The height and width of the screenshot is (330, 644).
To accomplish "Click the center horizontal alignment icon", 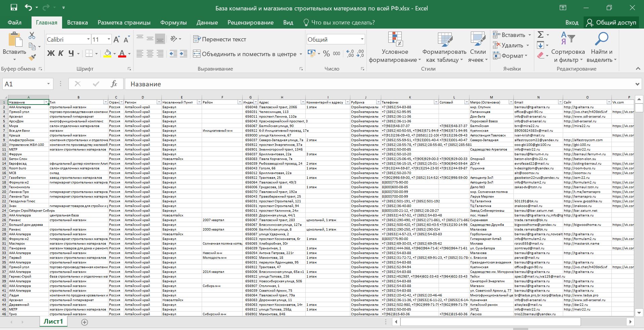I will coord(150,54).
